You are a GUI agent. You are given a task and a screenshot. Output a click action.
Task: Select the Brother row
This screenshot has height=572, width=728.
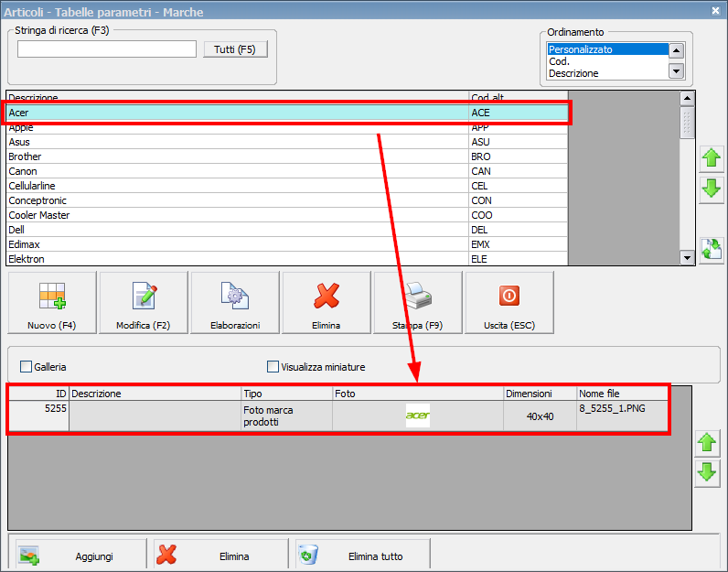pos(287,156)
